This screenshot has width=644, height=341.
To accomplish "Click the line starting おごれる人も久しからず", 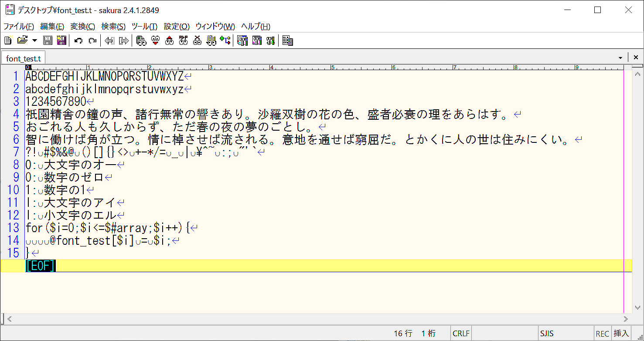I will point(171,127).
